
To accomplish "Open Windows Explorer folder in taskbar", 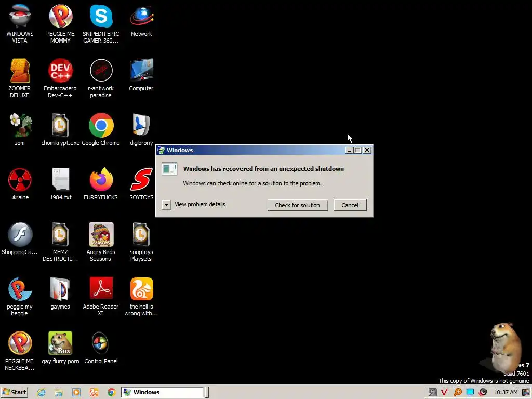I will click(x=59, y=393).
